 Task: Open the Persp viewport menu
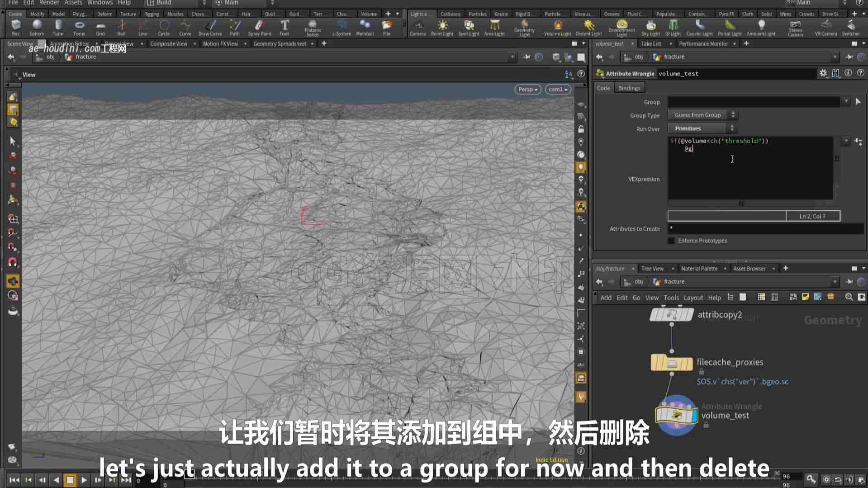coord(527,89)
